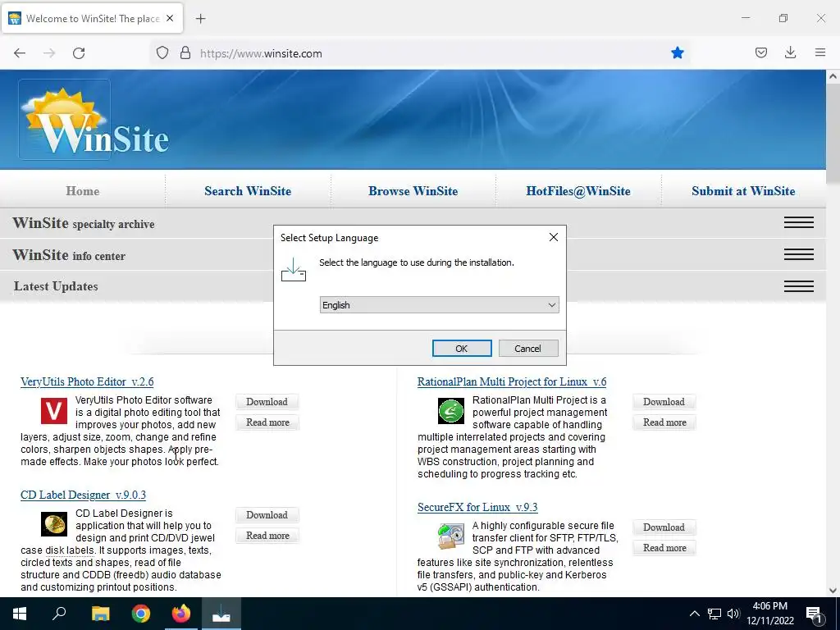The height and width of the screenshot is (630, 840).
Task: Select the Welcome to WinSite tab
Action: (92, 18)
